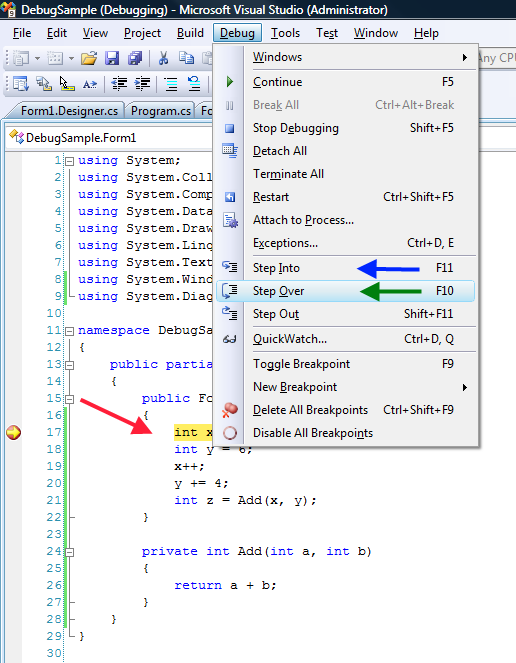The width and height of the screenshot is (516, 663).
Task: Click the Open File folder icon
Action: coord(89,58)
